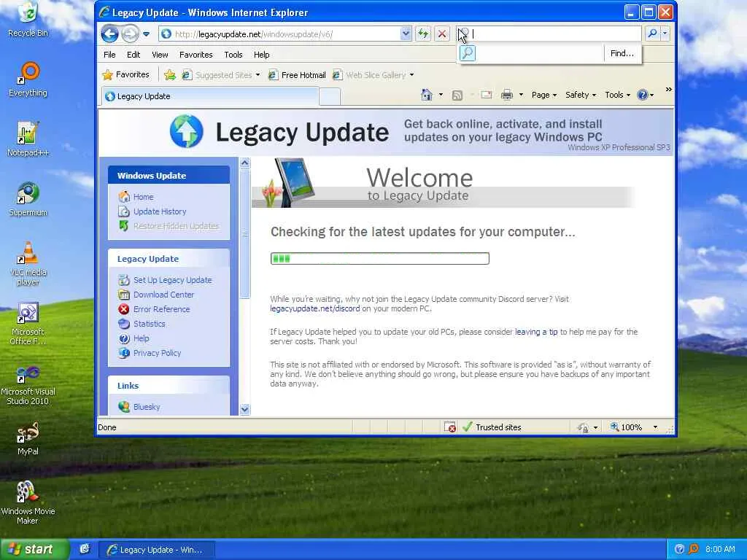Image resolution: width=747 pixels, height=560 pixels.
Task: Open the search provider options dropdown
Action: click(665, 34)
